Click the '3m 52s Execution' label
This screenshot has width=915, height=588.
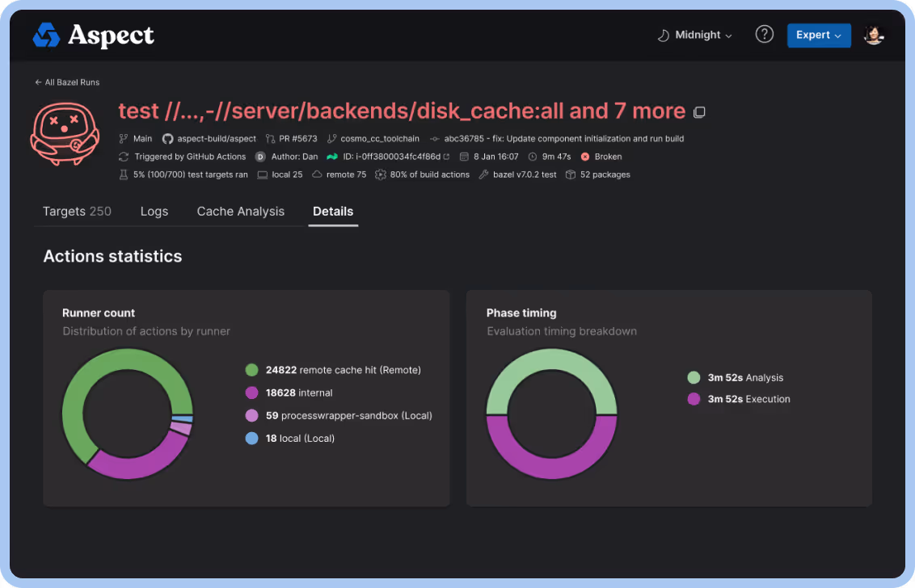748,399
